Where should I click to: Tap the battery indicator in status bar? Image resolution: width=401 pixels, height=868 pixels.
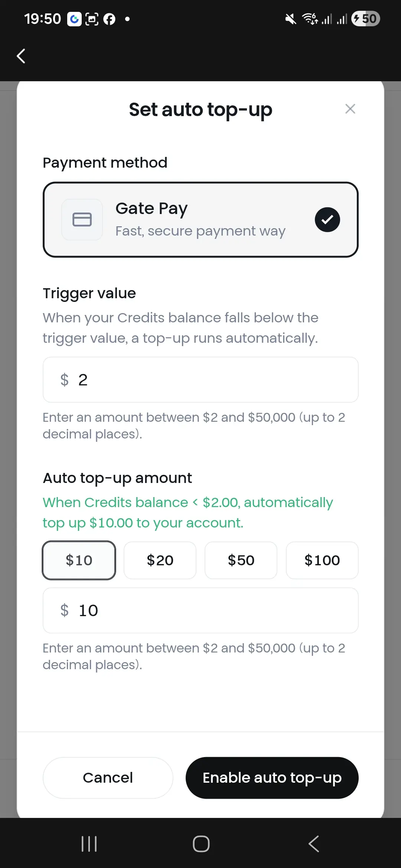(x=365, y=19)
